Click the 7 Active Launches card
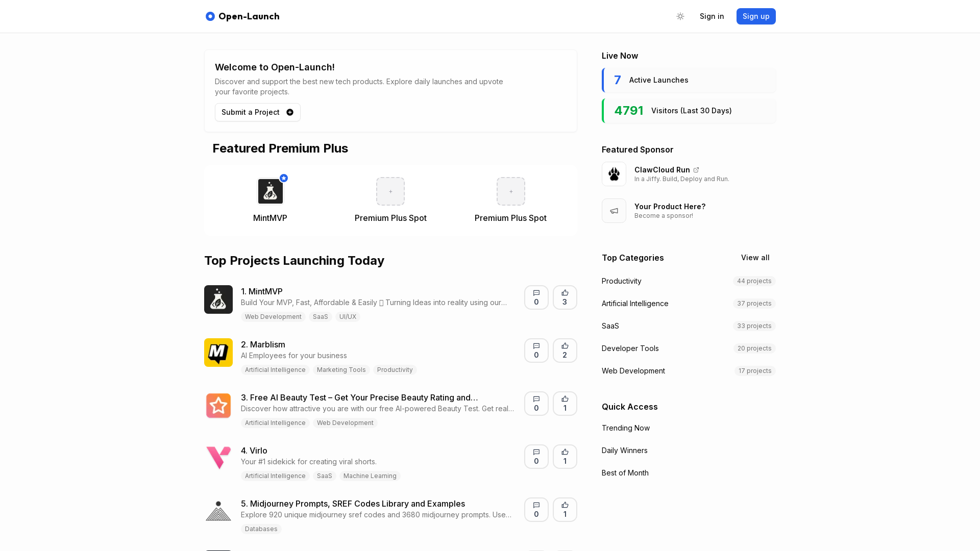This screenshot has height=551, width=980. pos(689,80)
